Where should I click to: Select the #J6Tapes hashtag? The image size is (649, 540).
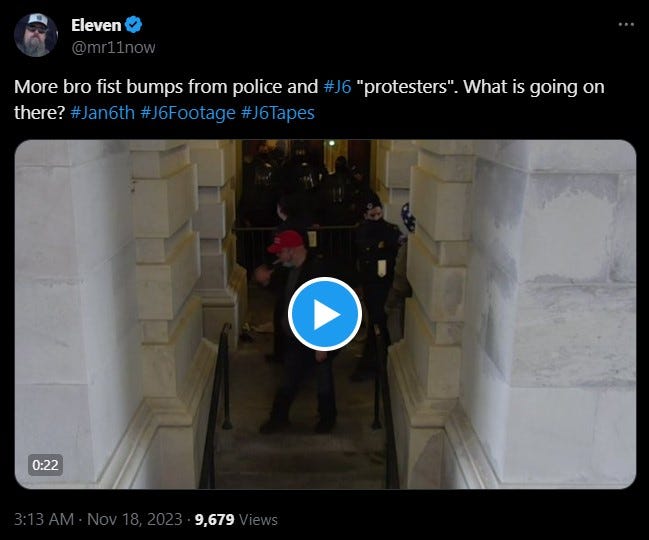coord(277,113)
